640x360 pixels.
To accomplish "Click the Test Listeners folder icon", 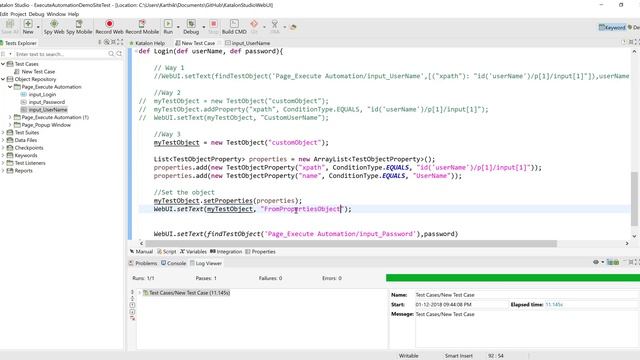I will tap(10, 163).
